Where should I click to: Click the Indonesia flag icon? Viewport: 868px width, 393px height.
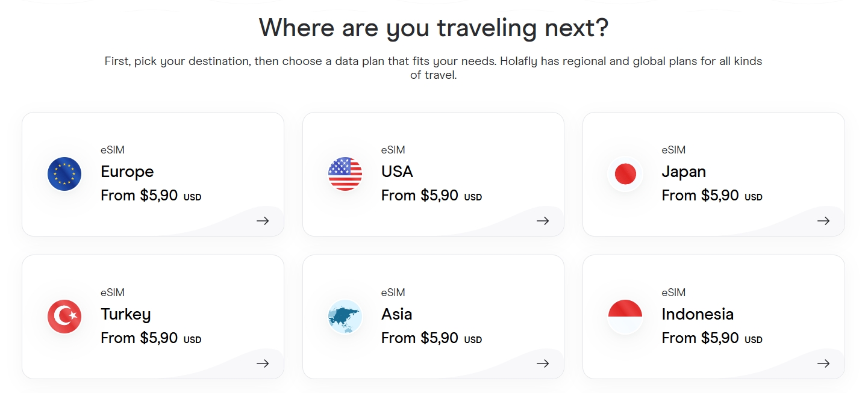pyautogui.click(x=625, y=317)
